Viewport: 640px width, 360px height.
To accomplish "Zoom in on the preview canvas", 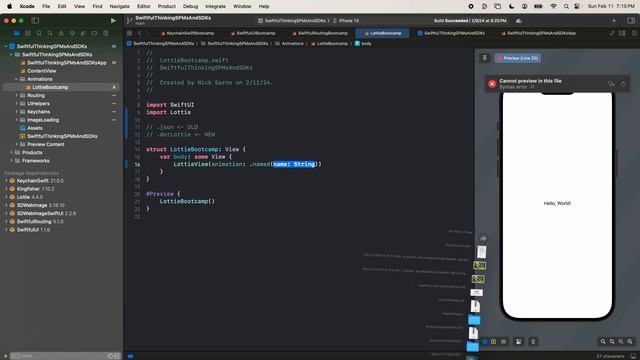I will click(x=630, y=342).
